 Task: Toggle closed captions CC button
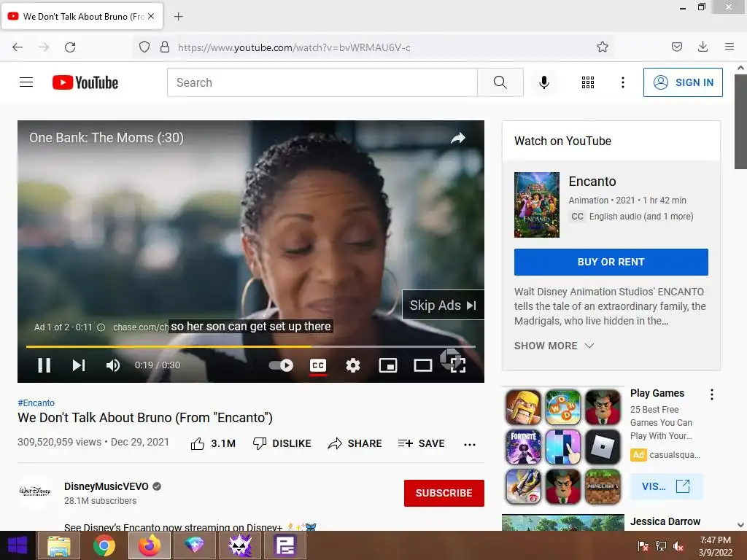pyautogui.click(x=318, y=365)
